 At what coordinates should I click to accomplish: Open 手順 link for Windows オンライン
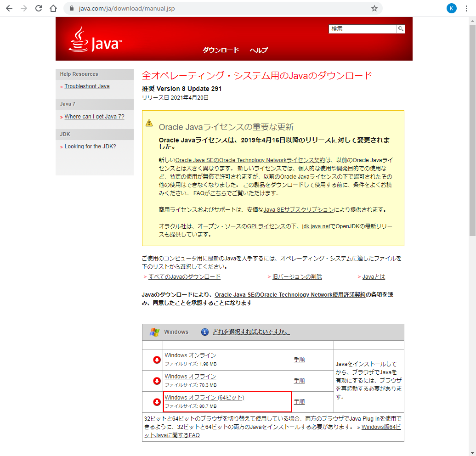(x=299, y=360)
